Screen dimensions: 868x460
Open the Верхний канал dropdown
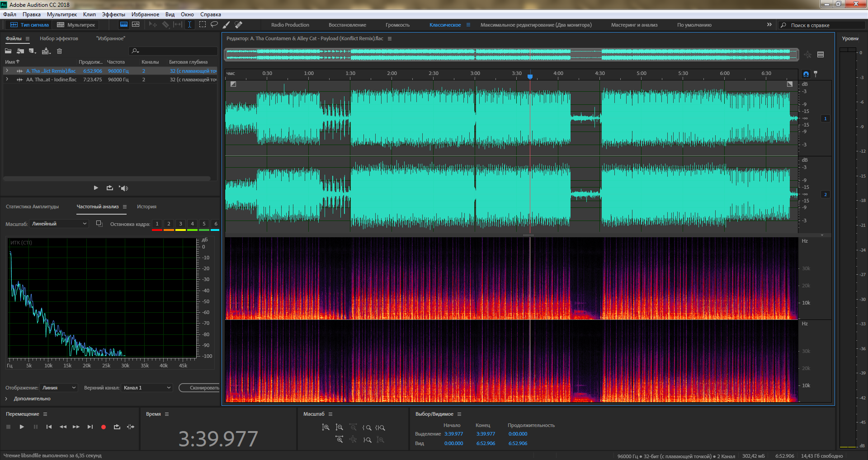(147, 388)
